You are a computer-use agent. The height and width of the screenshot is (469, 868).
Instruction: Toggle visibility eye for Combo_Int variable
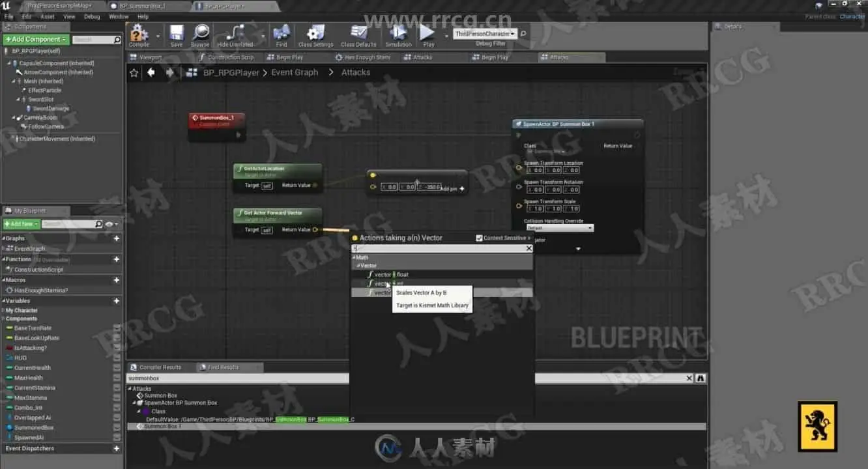coord(117,408)
